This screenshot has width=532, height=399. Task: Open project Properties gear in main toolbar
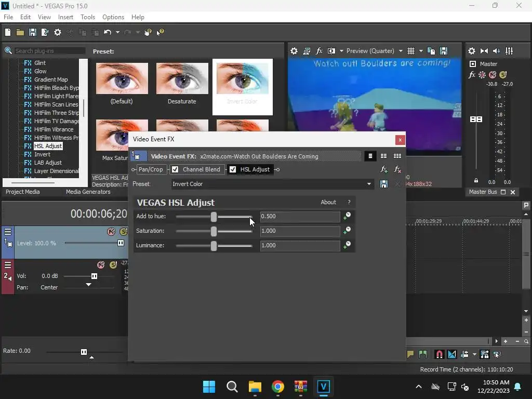pos(58,32)
